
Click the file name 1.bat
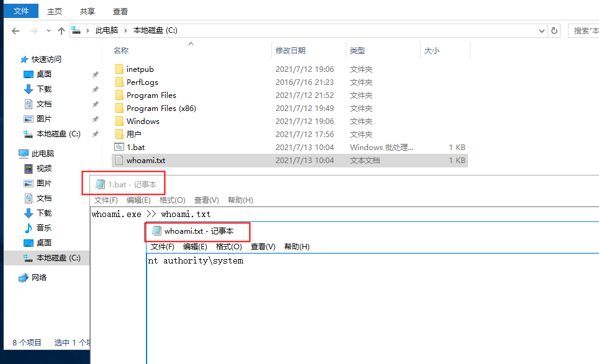point(135,148)
